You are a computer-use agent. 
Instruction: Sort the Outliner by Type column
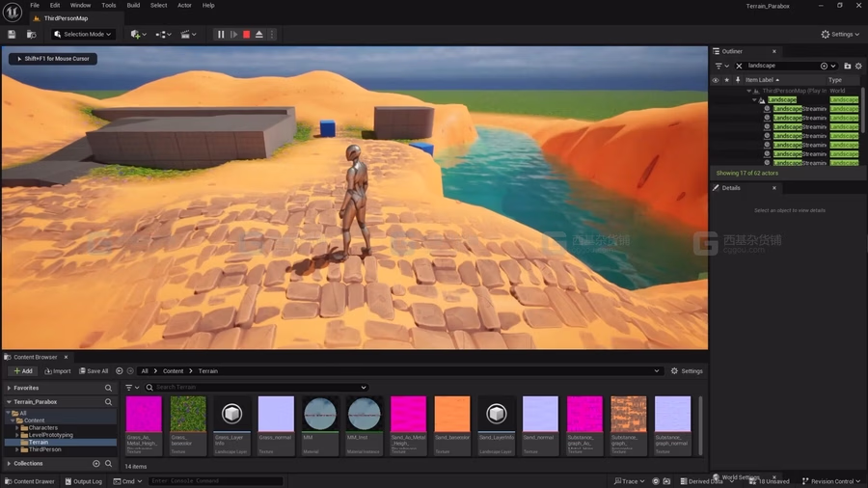835,80
